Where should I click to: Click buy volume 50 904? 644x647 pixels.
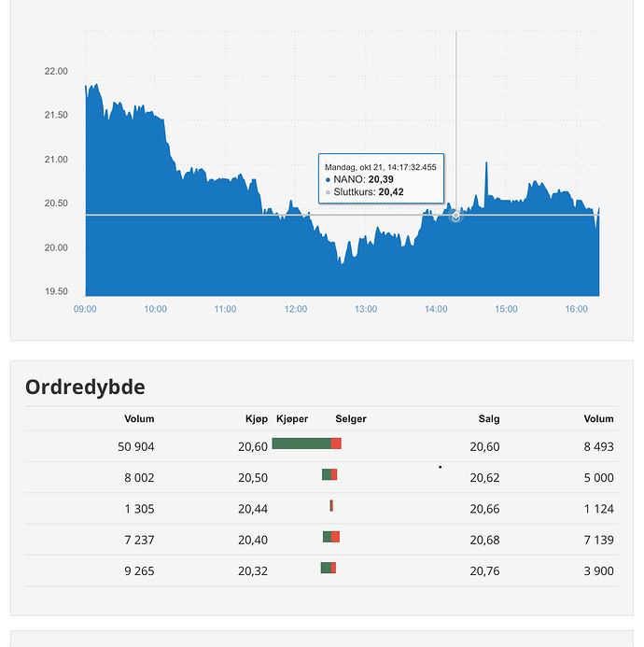click(x=136, y=447)
